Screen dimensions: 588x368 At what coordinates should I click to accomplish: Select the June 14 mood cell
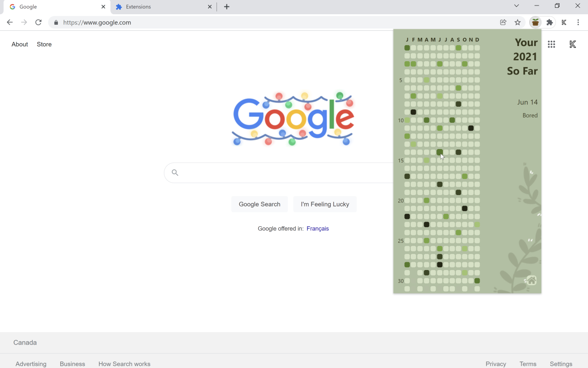440,152
